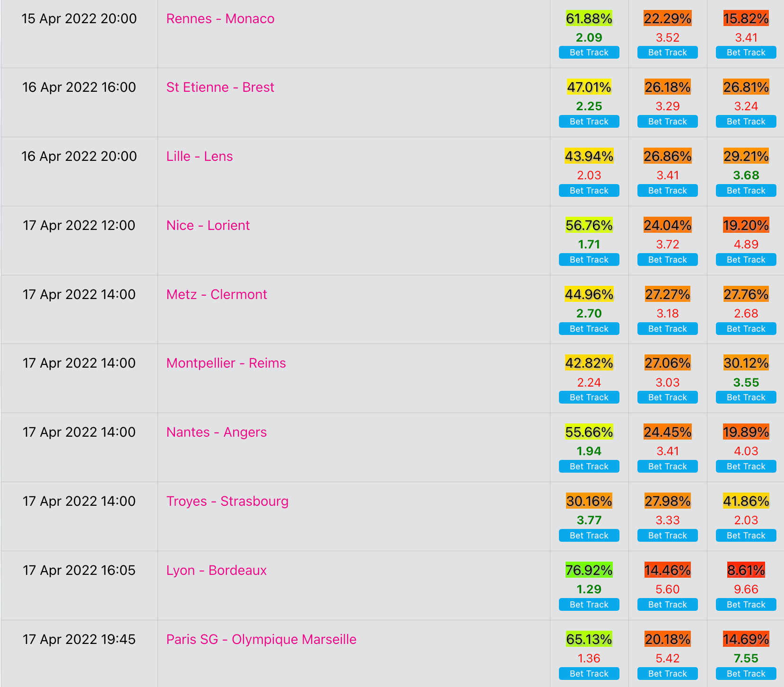Open the Nice - Lorient match link
The height and width of the screenshot is (687, 784).
pyautogui.click(x=208, y=226)
